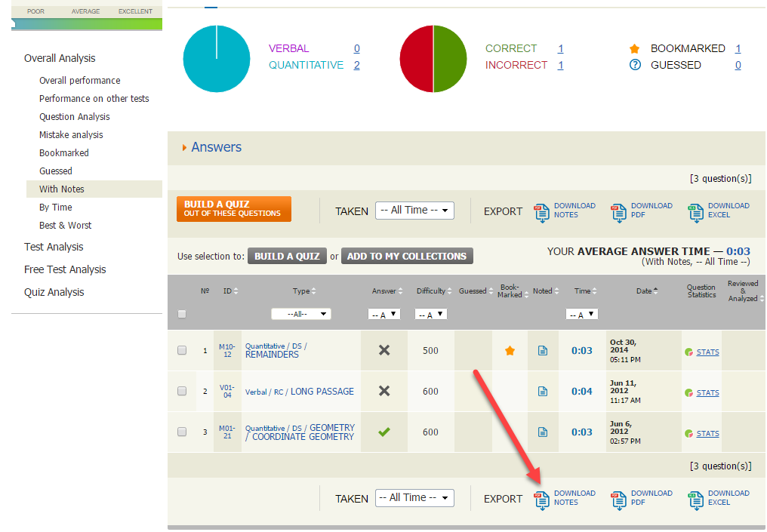Image resolution: width=767 pixels, height=532 pixels.
Task: Click bottom Download Excel export icon
Action: (x=696, y=499)
